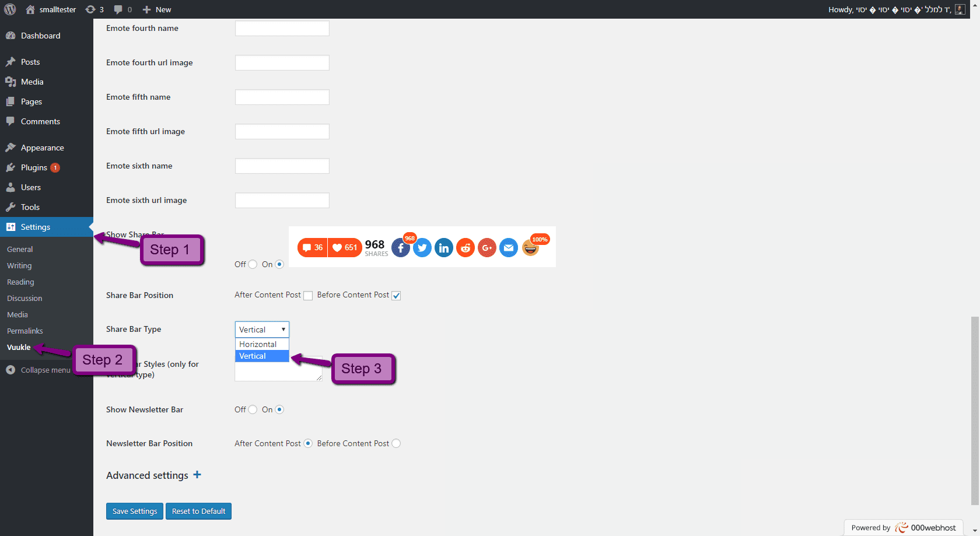Choose Horizontal from share bar type list
980x536 pixels.
pos(258,344)
